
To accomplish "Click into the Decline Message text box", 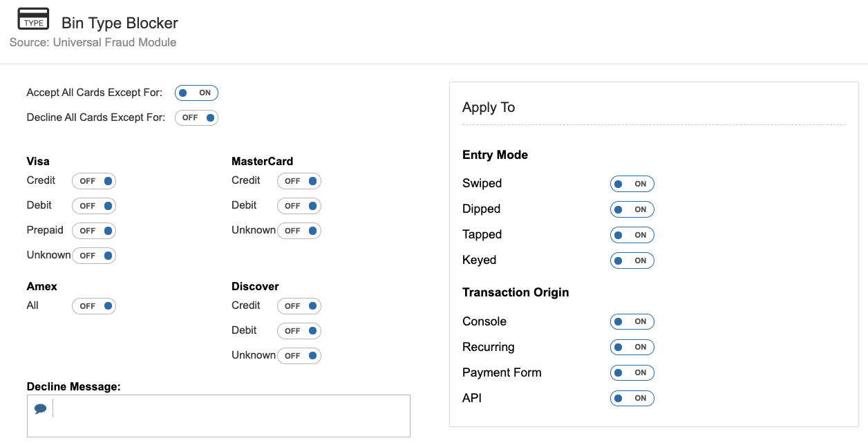I will (x=228, y=415).
